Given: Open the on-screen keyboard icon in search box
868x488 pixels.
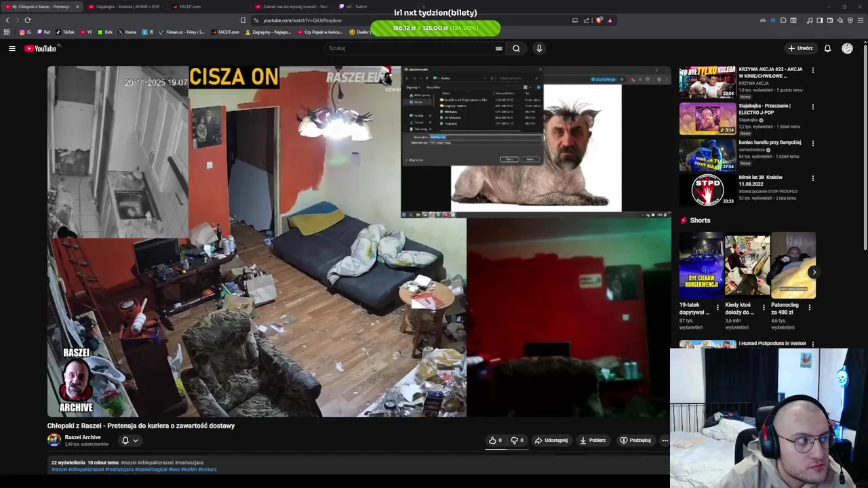Looking at the screenshot, I should click(499, 48).
